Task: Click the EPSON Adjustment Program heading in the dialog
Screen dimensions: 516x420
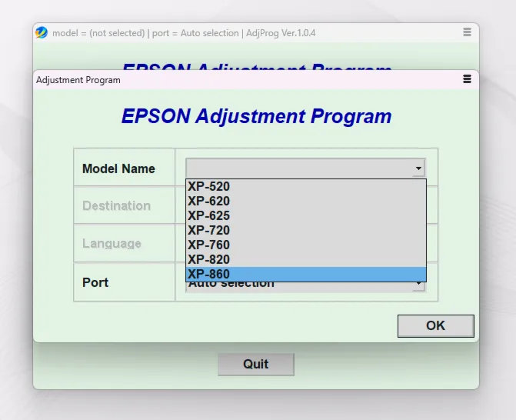Action: pos(256,116)
